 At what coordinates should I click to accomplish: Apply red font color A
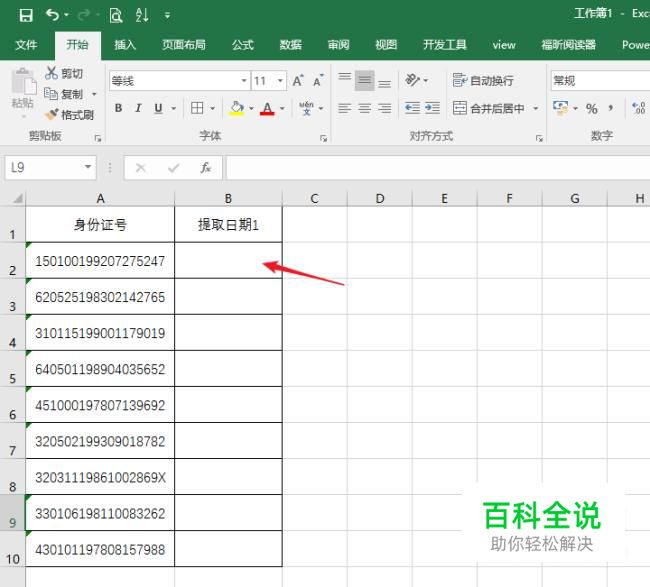tap(267, 108)
